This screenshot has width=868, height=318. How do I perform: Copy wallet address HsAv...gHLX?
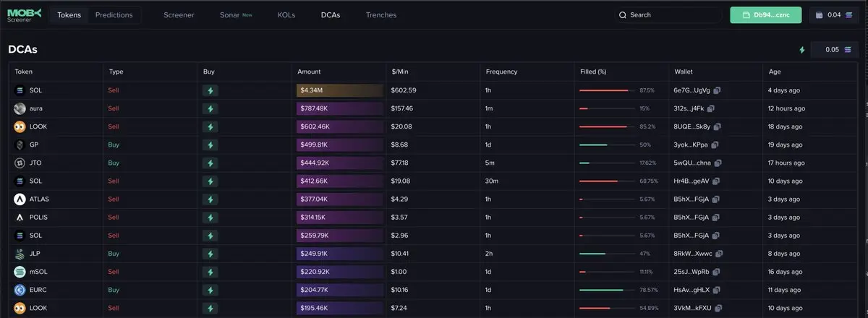(x=715, y=290)
